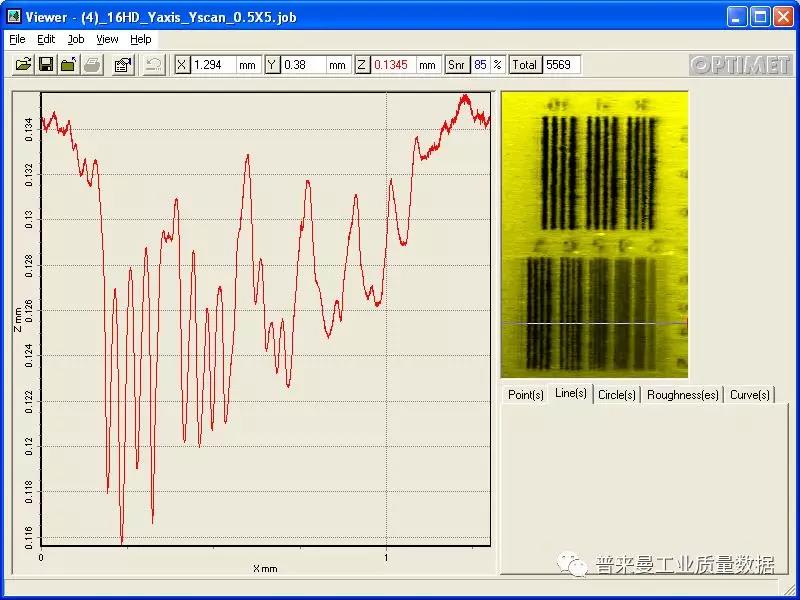
Task: Click the resize grip in the status bar corner
Action: tap(788, 588)
